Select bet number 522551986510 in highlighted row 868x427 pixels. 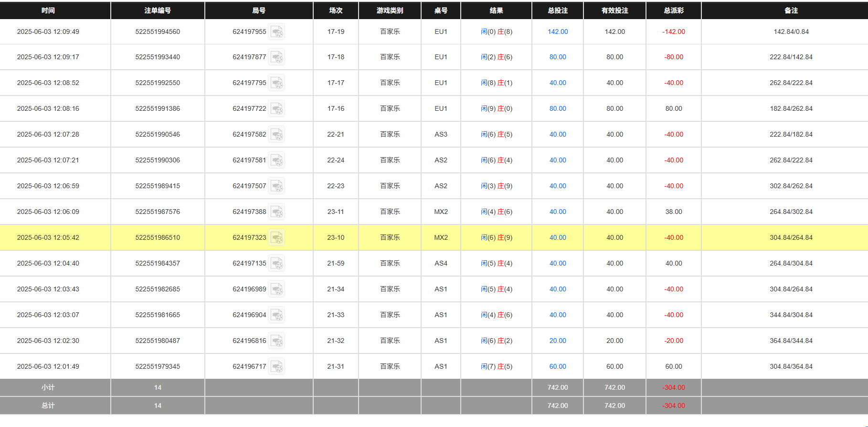[x=158, y=238]
